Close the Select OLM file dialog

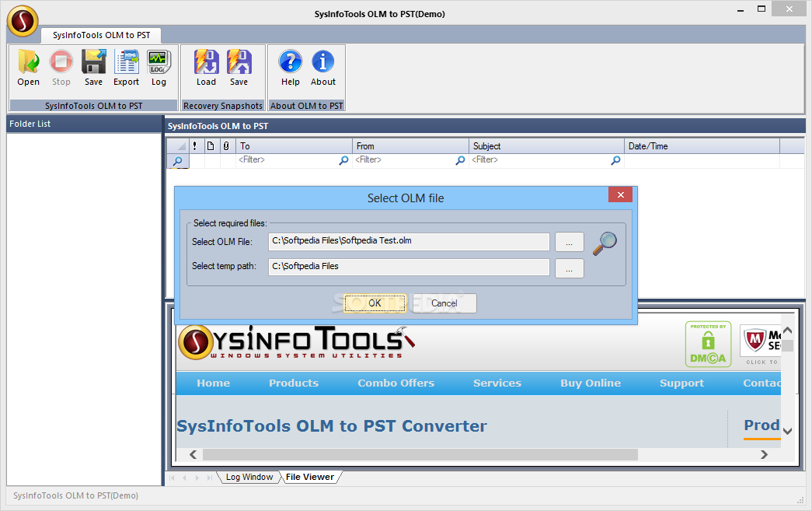tap(620, 195)
